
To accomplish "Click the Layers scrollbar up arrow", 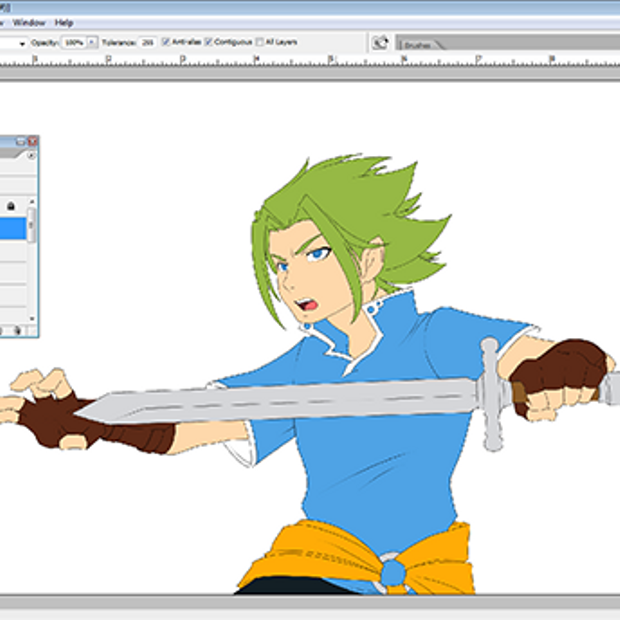I will click(32, 201).
